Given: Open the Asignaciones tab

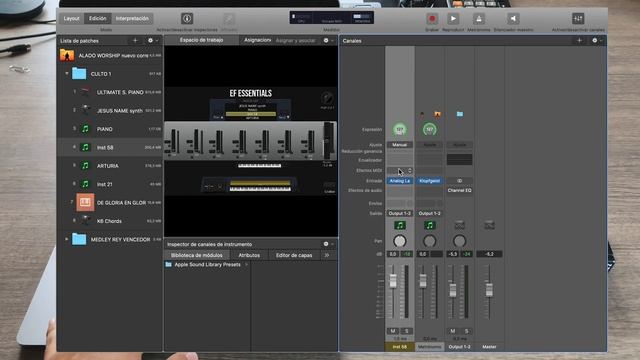Looking at the screenshot, I should (x=257, y=40).
